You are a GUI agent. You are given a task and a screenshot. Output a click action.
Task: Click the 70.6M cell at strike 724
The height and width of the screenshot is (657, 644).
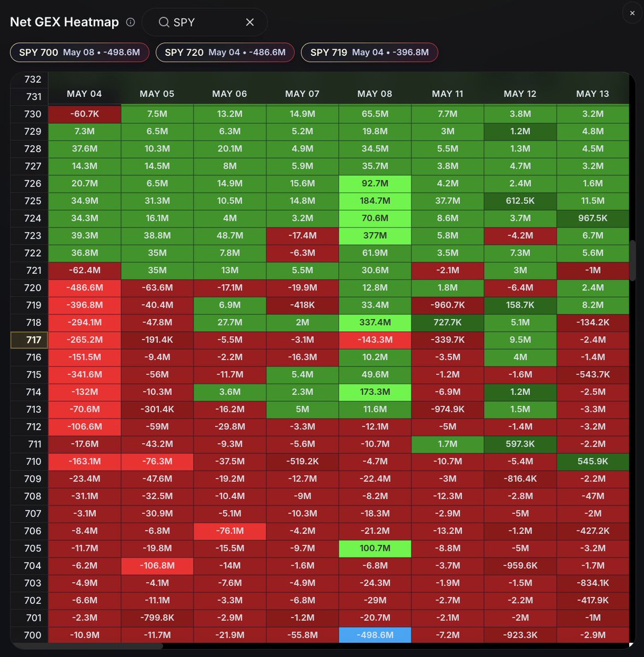[x=375, y=218]
